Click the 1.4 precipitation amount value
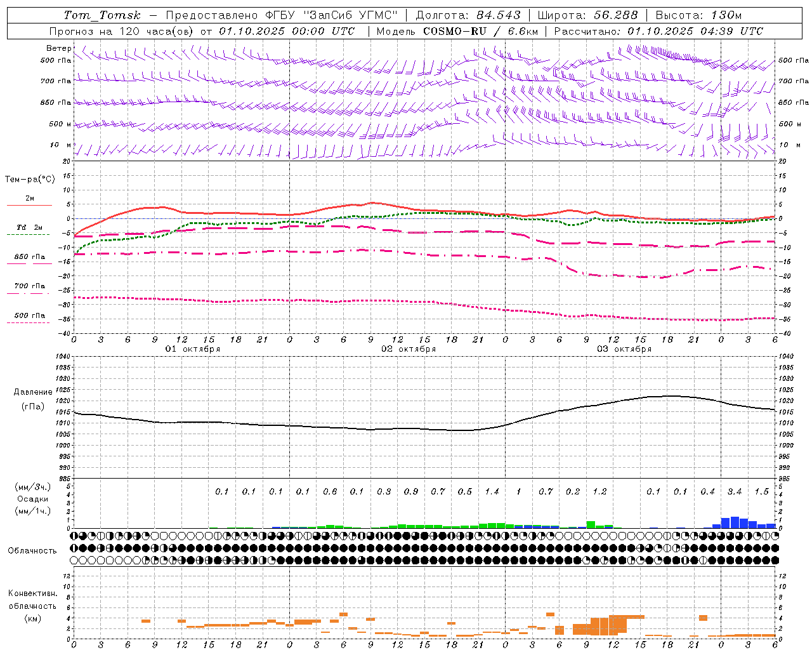The width and height of the screenshot is (812, 650). point(492,492)
